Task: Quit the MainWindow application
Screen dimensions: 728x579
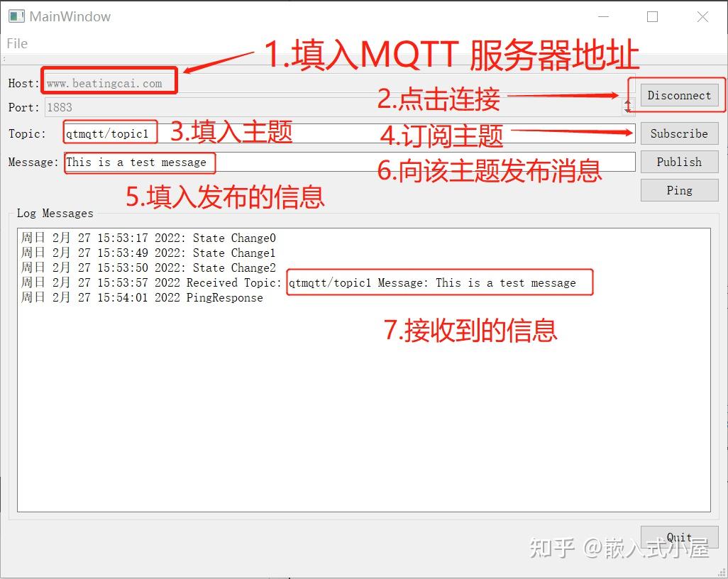Action: (x=680, y=537)
